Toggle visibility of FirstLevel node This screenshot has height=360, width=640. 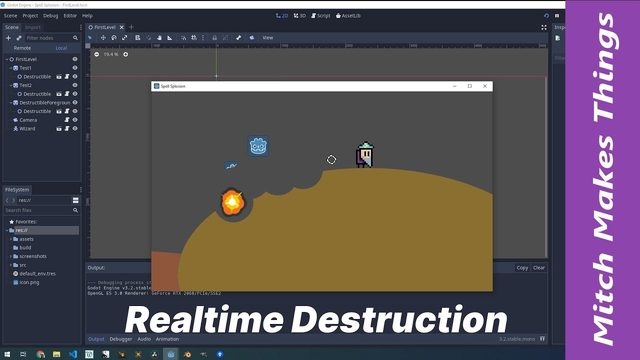coord(75,59)
